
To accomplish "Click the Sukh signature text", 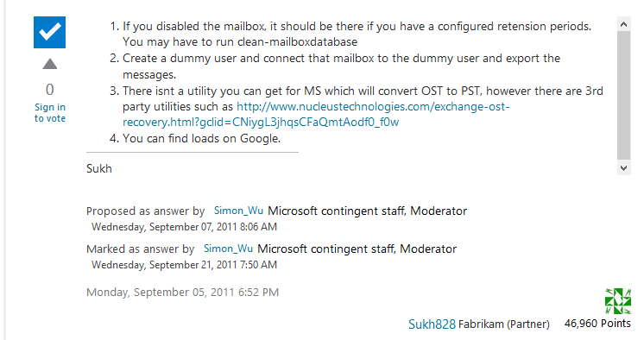I will click(x=99, y=168).
